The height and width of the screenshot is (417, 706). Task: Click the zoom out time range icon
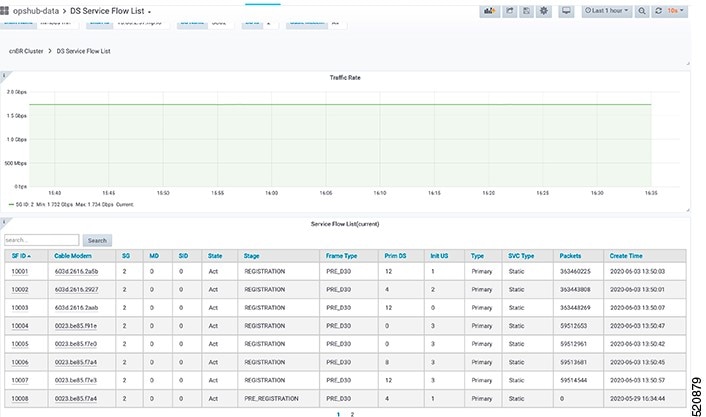click(x=642, y=11)
